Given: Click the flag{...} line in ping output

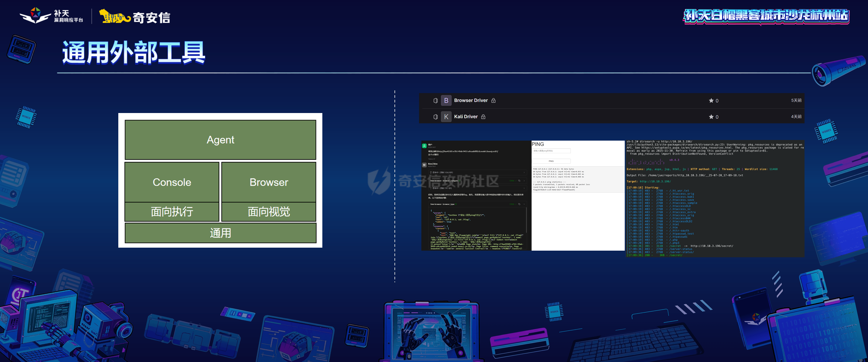Looking at the screenshot, I should click(x=554, y=190).
